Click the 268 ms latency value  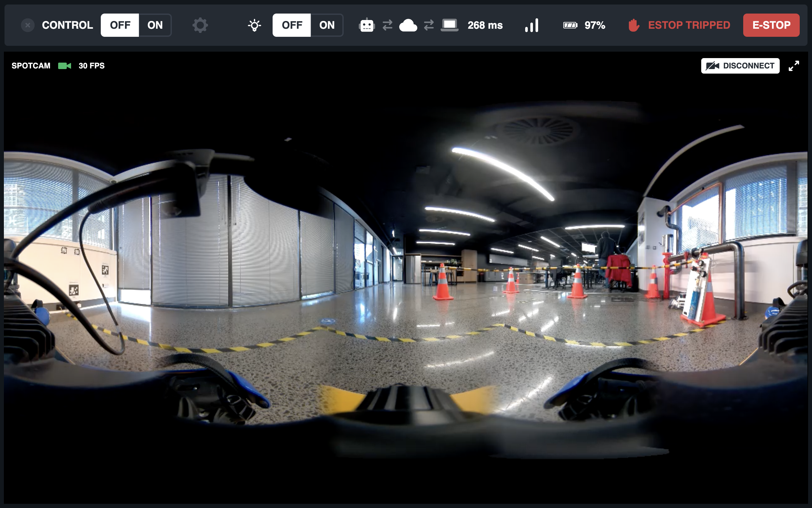point(485,25)
